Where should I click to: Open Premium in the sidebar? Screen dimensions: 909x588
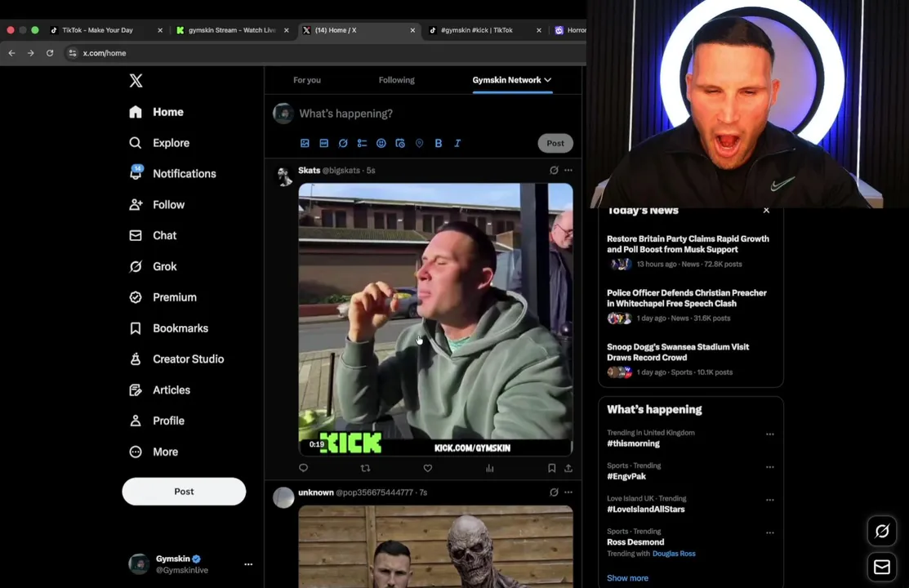coord(163,297)
